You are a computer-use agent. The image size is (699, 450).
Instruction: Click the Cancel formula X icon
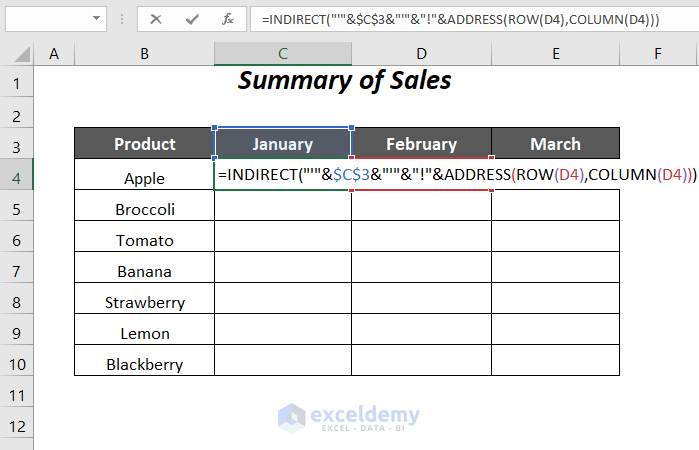click(x=156, y=19)
